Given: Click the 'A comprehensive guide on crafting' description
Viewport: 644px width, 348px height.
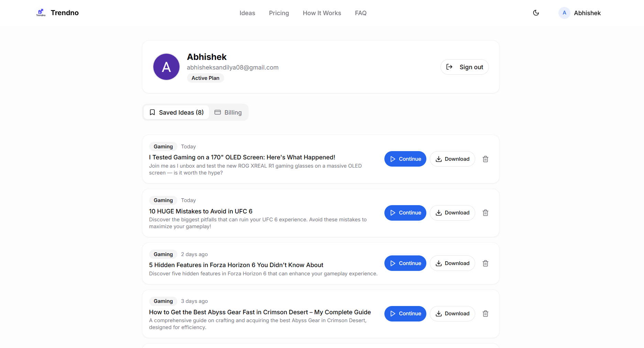Looking at the screenshot, I should 258,324.
